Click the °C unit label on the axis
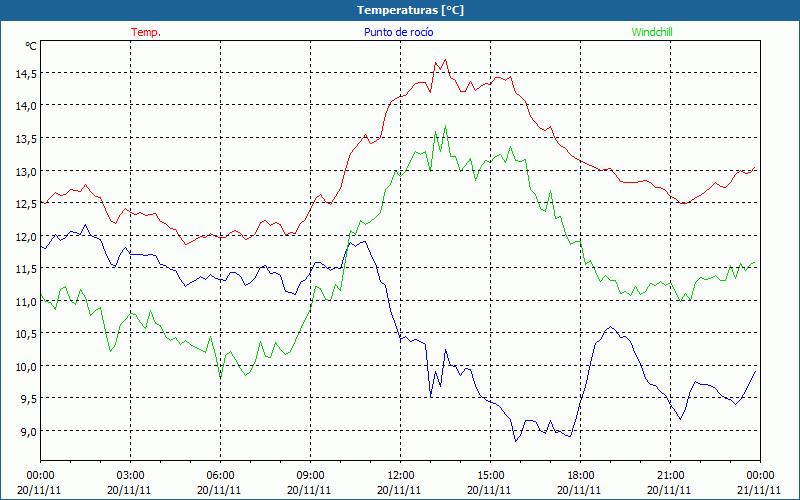The width and height of the screenshot is (800, 500). 31,46
